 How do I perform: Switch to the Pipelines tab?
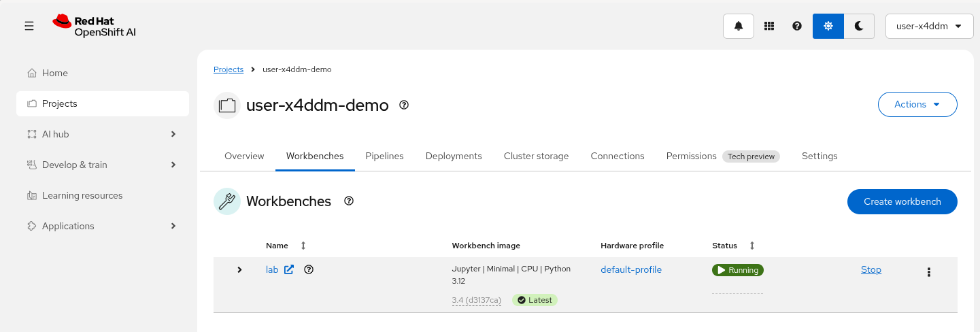384,156
